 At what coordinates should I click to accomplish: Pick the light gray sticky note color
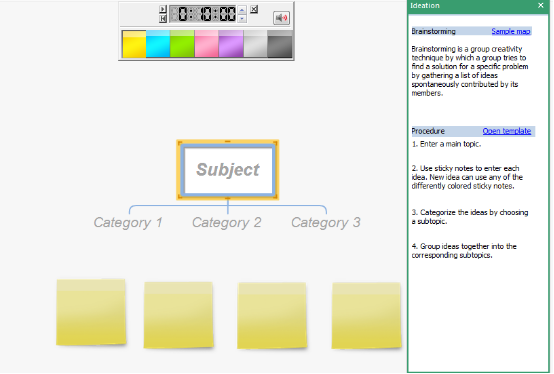pyautogui.click(x=255, y=44)
